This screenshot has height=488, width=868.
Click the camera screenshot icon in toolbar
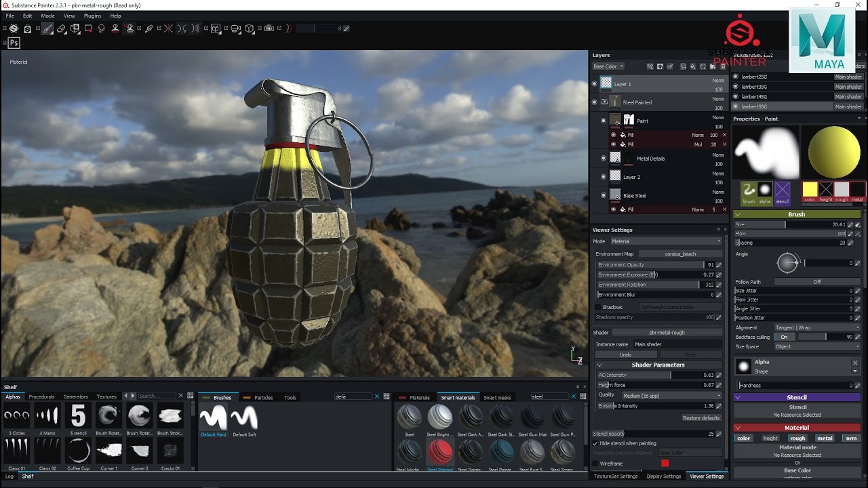(269, 28)
